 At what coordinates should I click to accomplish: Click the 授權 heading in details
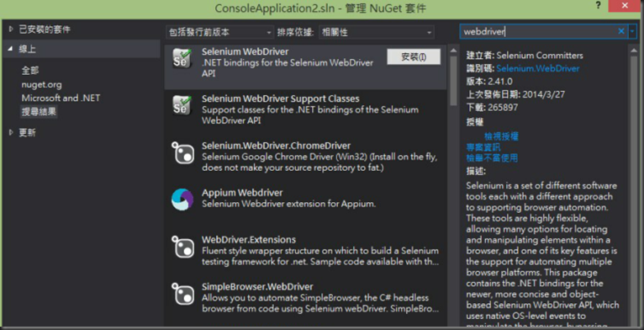(x=475, y=122)
